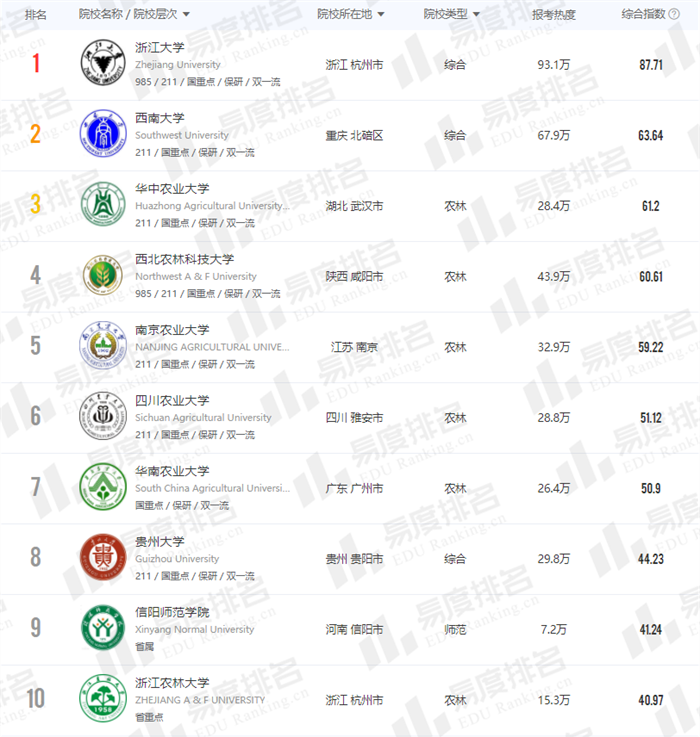The height and width of the screenshot is (737, 700).
Task: Click the Nanjing Agricultural University logo
Action: tap(101, 347)
